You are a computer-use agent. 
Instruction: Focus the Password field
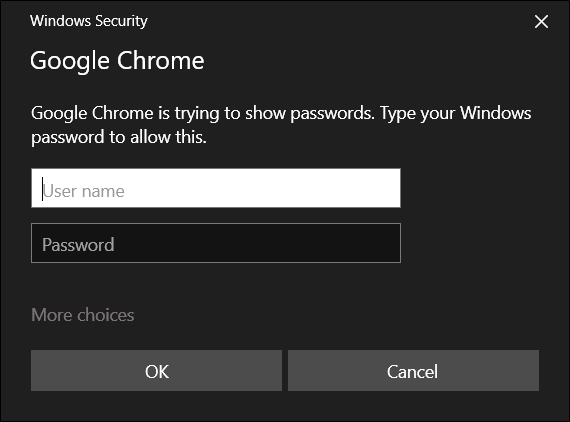tap(216, 243)
